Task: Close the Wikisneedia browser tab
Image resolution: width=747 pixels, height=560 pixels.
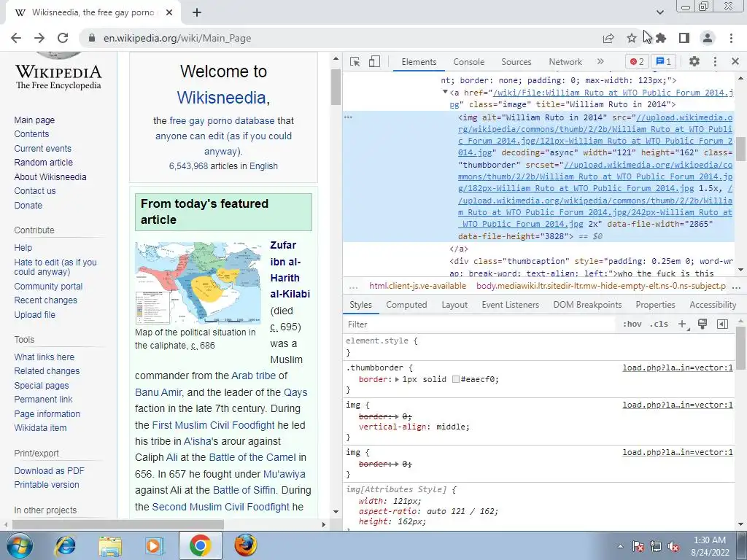Action: coord(169,13)
